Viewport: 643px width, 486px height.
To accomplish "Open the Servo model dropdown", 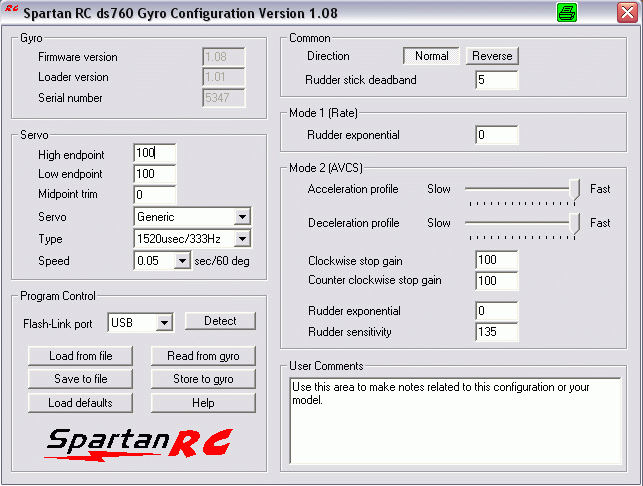I will (x=242, y=217).
